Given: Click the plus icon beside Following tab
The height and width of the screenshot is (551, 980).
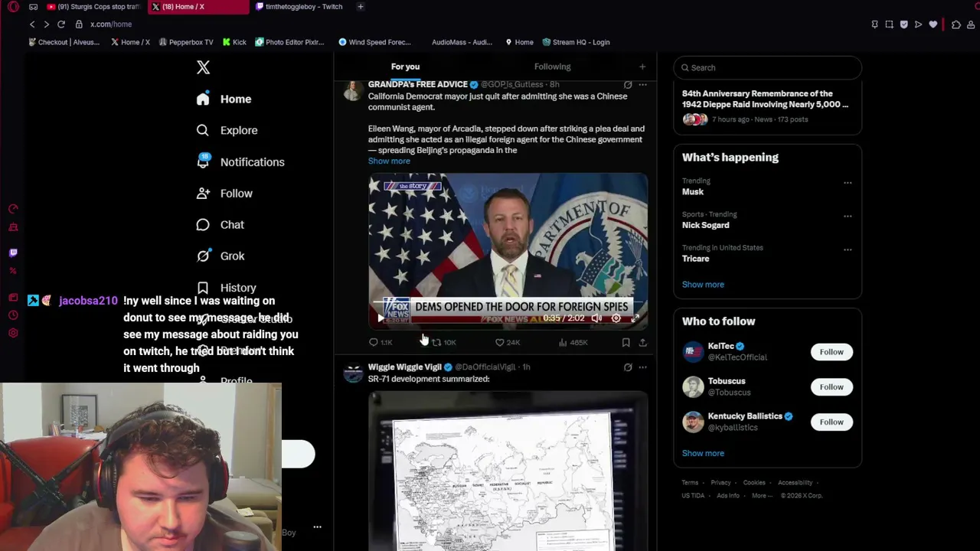Looking at the screenshot, I should click(642, 67).
